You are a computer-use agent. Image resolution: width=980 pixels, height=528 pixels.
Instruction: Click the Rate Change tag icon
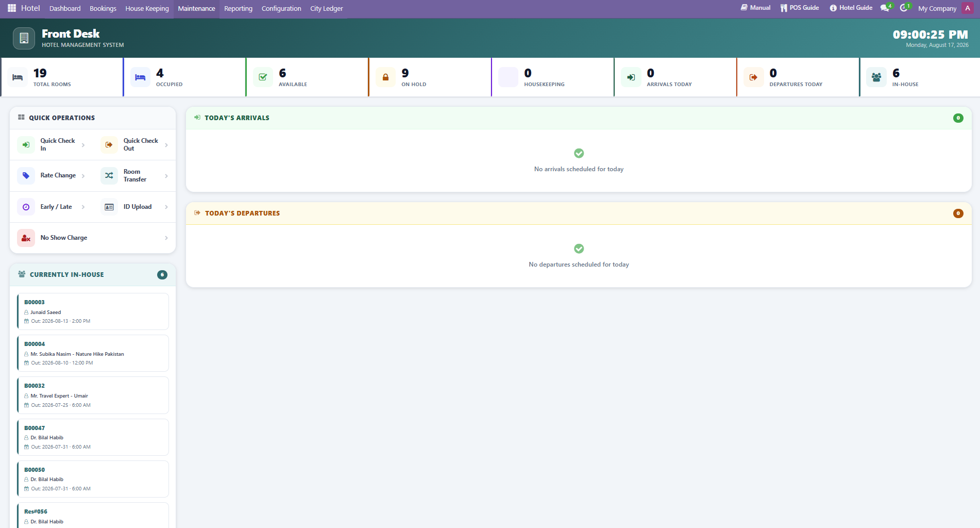point(26,176)
